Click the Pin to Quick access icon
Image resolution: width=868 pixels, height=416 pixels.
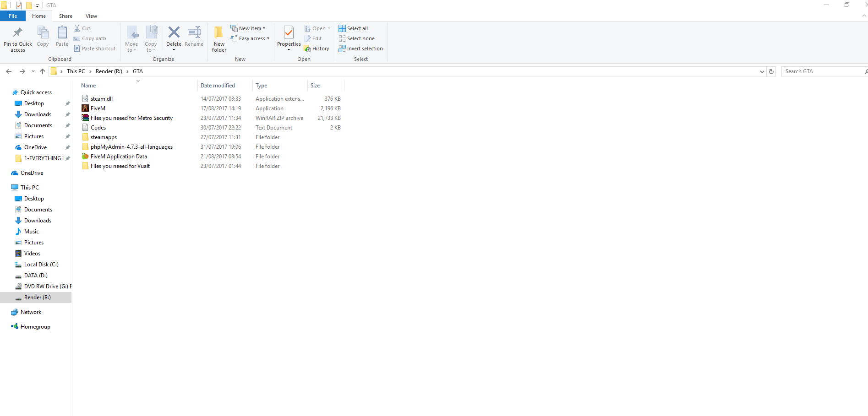(x=18, y=32)
